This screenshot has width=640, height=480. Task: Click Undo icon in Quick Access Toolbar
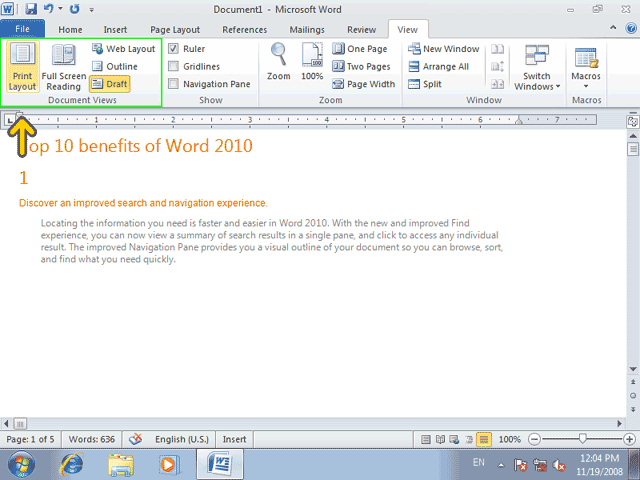(x=49, y=9)
